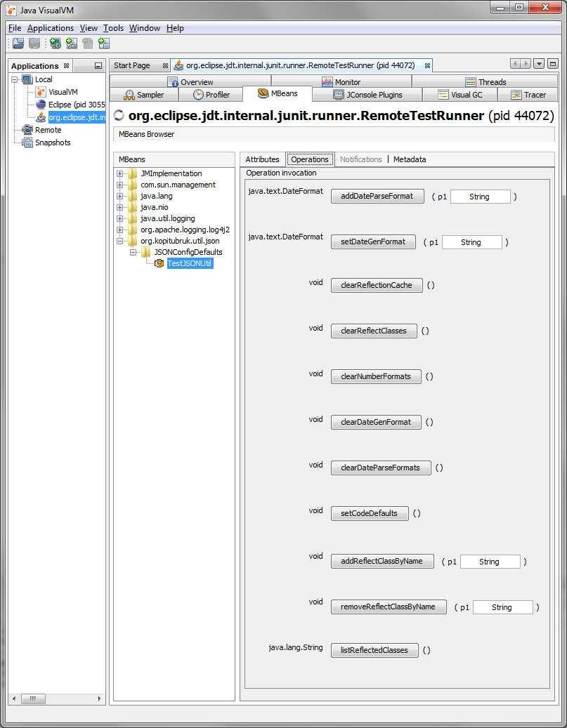Click the grayed-out Add VM Coredump toolbar icon
The height and width of the screenshot is (728, 567).
pyautogui.click(x=87, y=44)
